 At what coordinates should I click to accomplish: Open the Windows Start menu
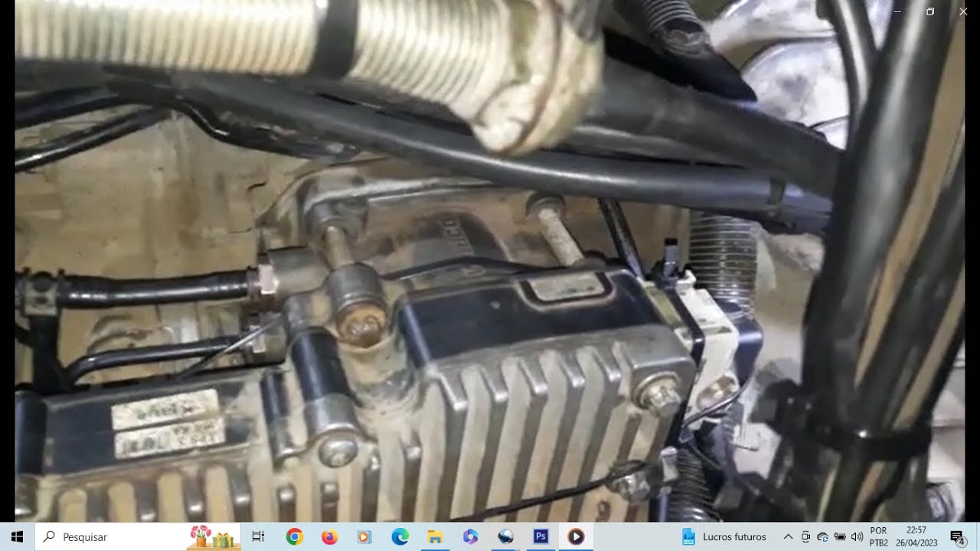pos(17,536)
